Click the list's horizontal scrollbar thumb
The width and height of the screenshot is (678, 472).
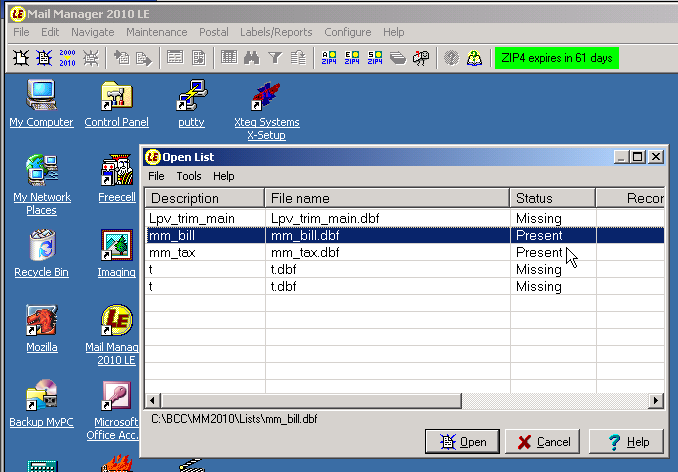310,401
